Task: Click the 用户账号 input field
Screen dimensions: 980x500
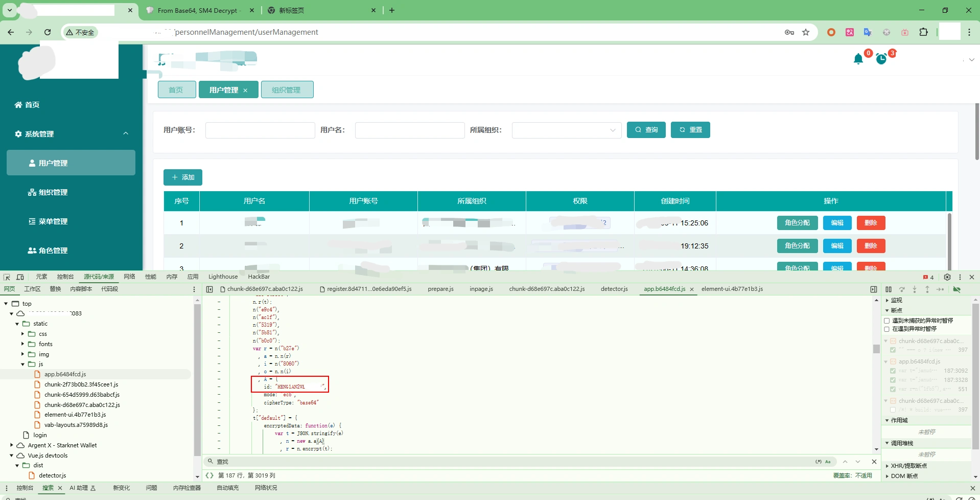Action: (260, 130)
